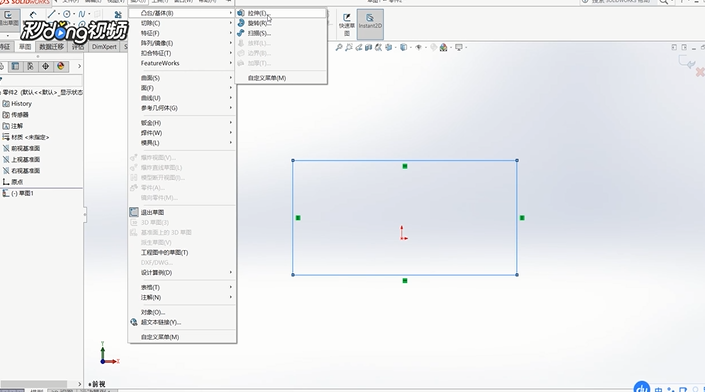The height and width of the screenshot is (392, 705).
Task: Expand the 曲面(S) submenu
Action: coord(182,78)
